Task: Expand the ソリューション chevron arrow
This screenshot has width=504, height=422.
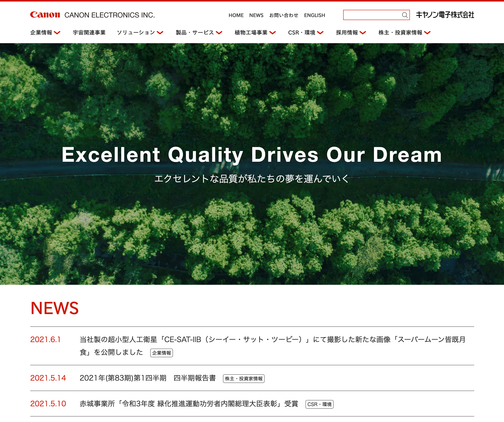Action: tap(160, 33)
